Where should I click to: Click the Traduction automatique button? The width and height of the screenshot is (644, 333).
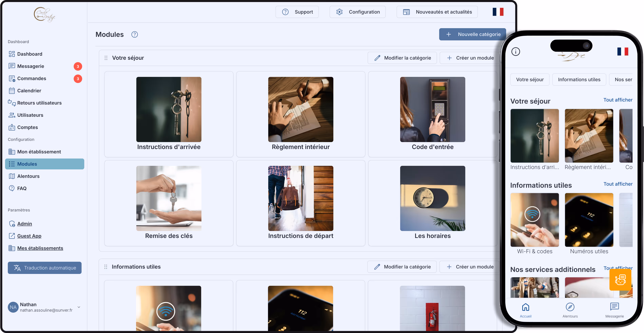44,268
